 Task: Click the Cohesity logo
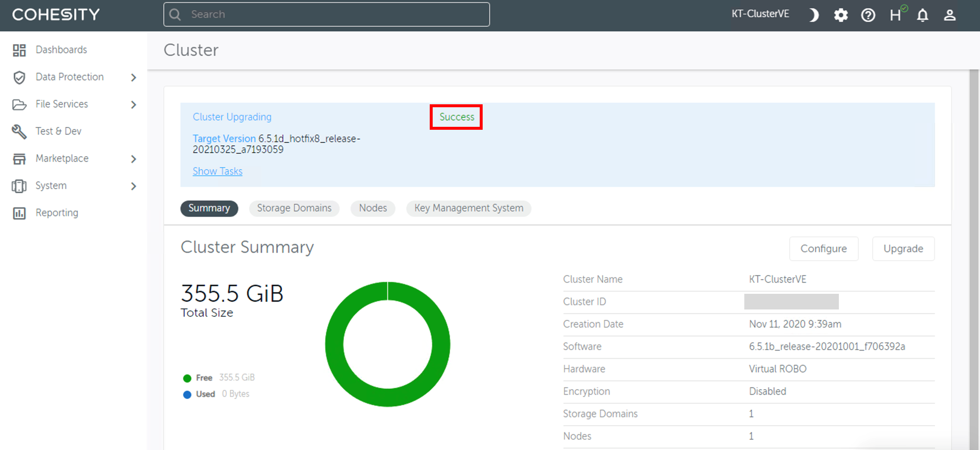56,15
